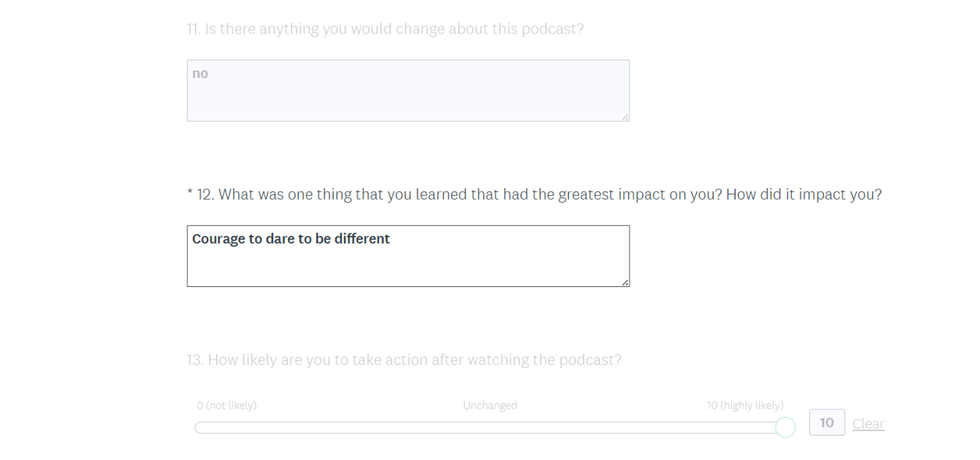Click the resize handle of question 12 textbox
The width and height of the screenshot is (980, 460).
625,282
